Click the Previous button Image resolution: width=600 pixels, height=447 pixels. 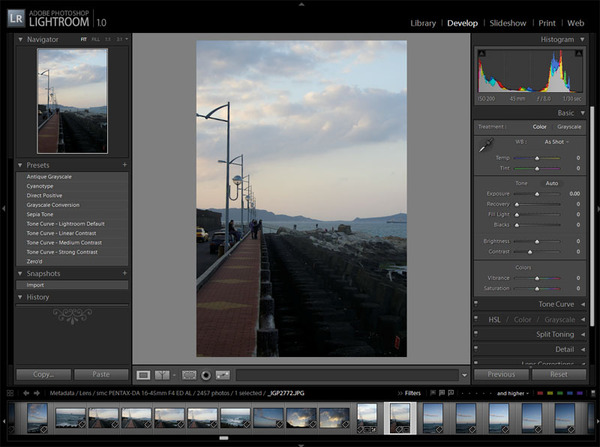pyautogui.click(x=501, y=374)
